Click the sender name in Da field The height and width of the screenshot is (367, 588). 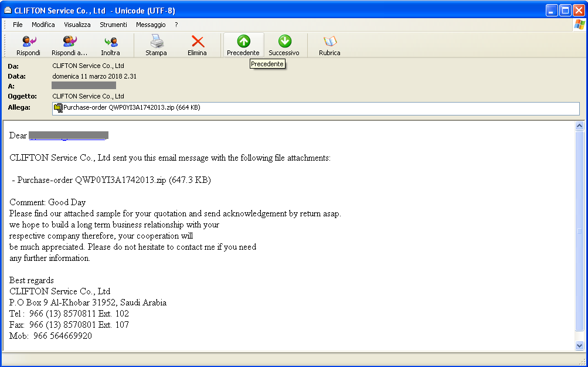pyautogui.click(x=88, y=66)
